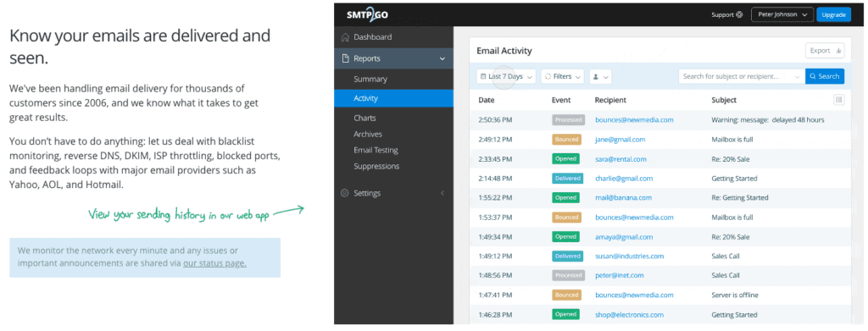Select Suppressions in the sidebar
The height and width of the screenshot is (331, 868).
click(x=376, y=166)
